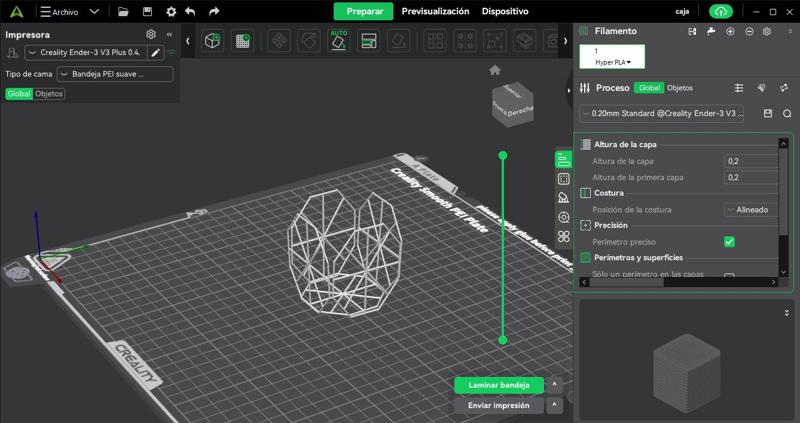Click Enviar impresión button
The width and height of the screenshot is (800, 423).
tap(499, 406)
